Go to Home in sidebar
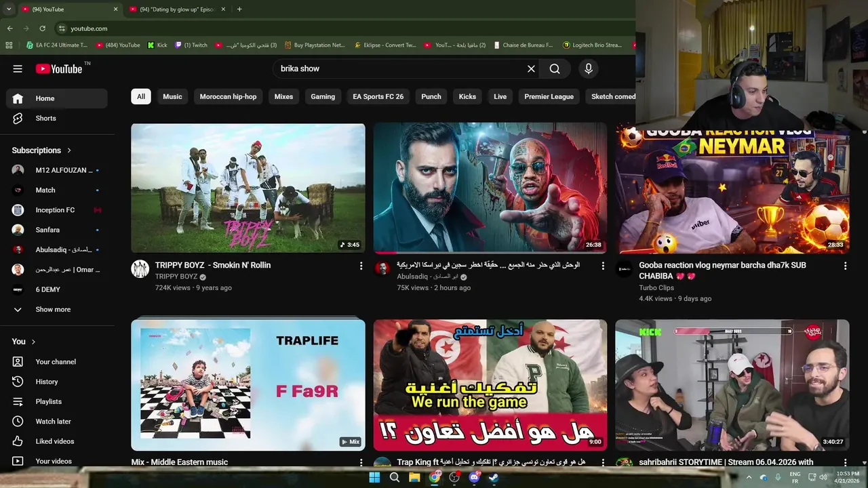Image resolution: width=868 pixels, height=488 pixels. pos(56,98)
